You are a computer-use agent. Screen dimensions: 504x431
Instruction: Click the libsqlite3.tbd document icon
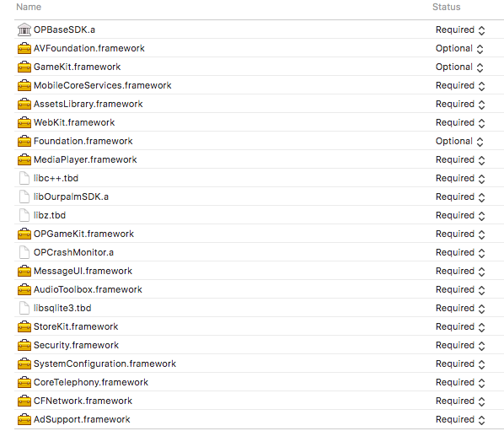coord(24,308)
